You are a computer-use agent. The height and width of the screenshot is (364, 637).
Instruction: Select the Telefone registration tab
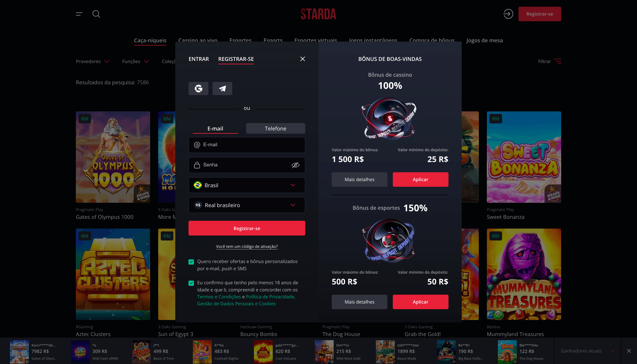pyautogui.click(x=276, y=128)
